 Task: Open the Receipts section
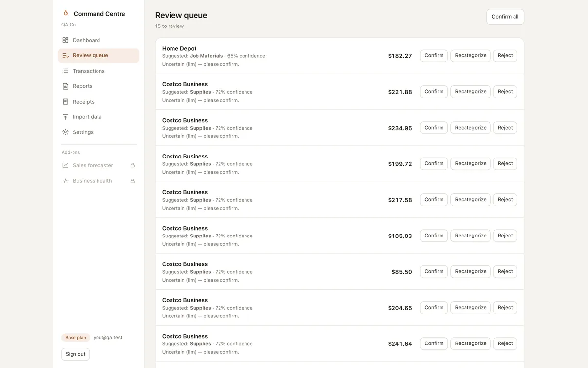tap(98, 102)
